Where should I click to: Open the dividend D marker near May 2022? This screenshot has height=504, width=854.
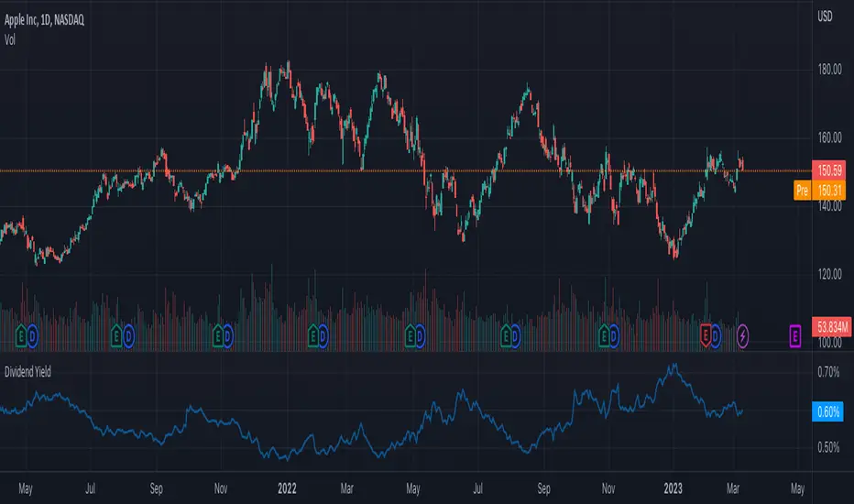pyautogui.click(x=420, y=336)
